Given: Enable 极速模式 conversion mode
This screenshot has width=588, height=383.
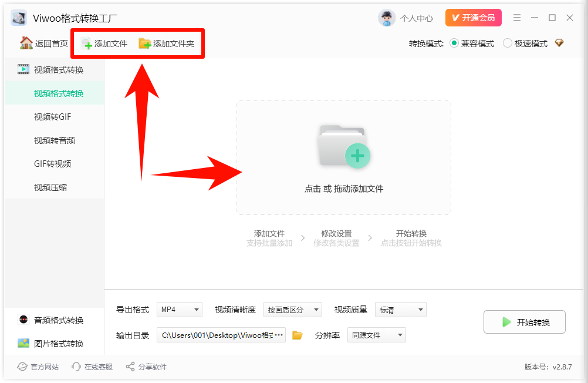Looking at the screenshot, I should pyautogui.click(x=509, y=43).
